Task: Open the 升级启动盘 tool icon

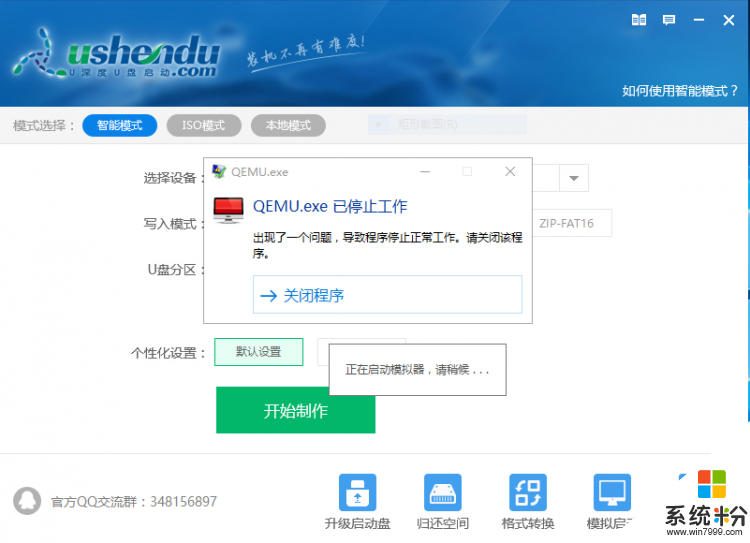Action: 358,492
